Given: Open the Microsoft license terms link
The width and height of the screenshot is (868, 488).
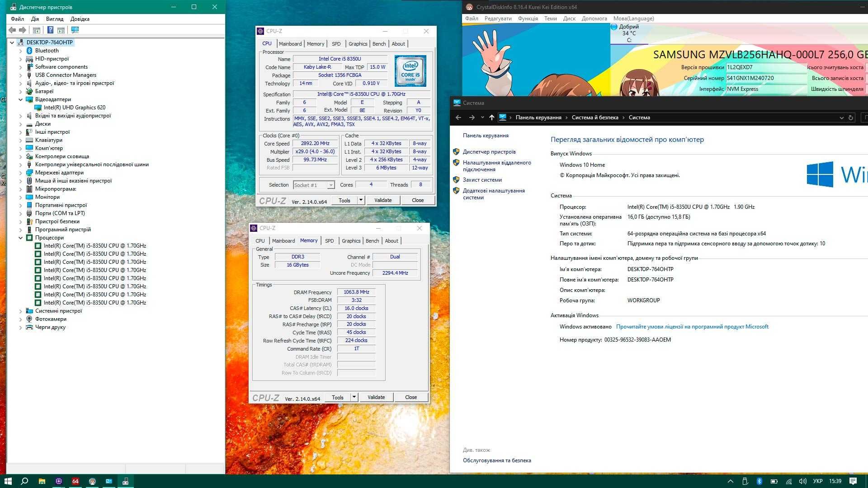Looking at the screenshot, I should point(692,327).
